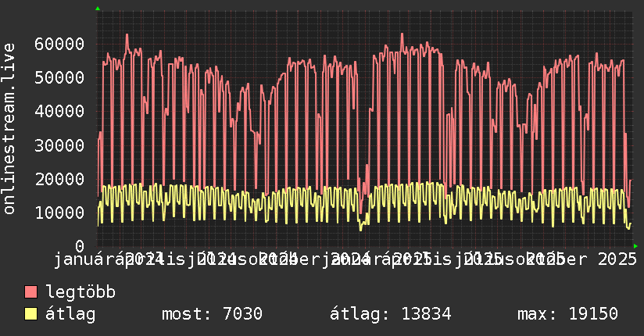This screenshot has width=644, height=336.
Task: Select the átlag legend label text
Action: pos(71,314)
